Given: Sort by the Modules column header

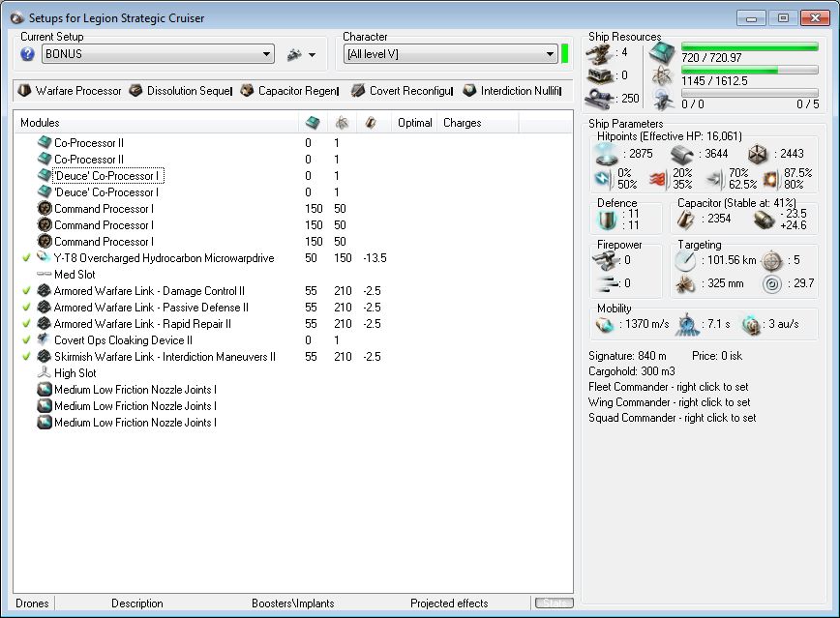Looking at the screenshot, I should coord(156,123).
